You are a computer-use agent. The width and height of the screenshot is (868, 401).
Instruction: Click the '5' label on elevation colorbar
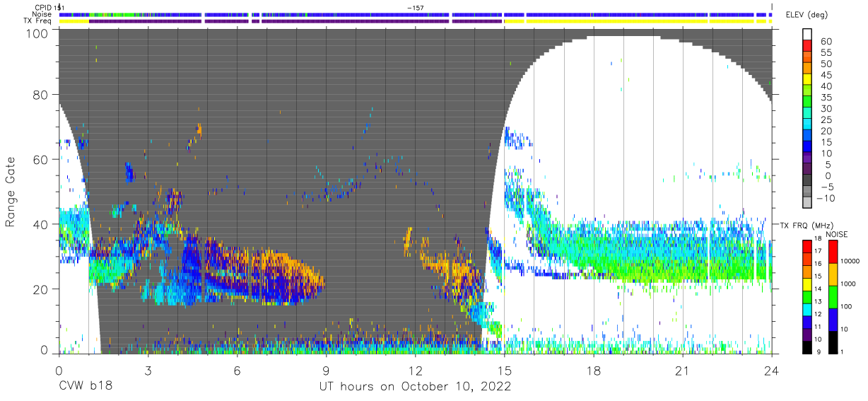point(828,165)
